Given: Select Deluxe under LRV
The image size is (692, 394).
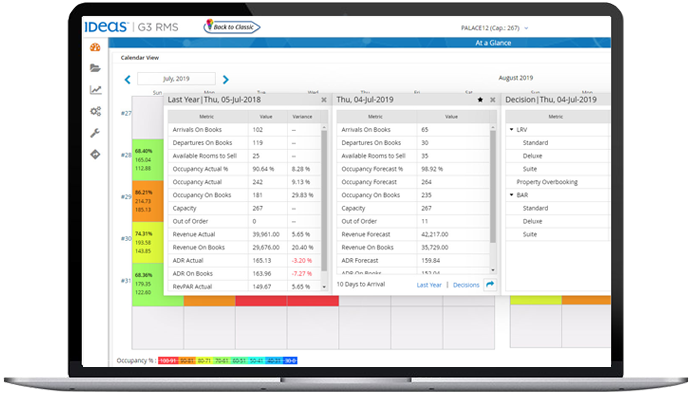Looking at the screenshot, I should click(533, 156).
